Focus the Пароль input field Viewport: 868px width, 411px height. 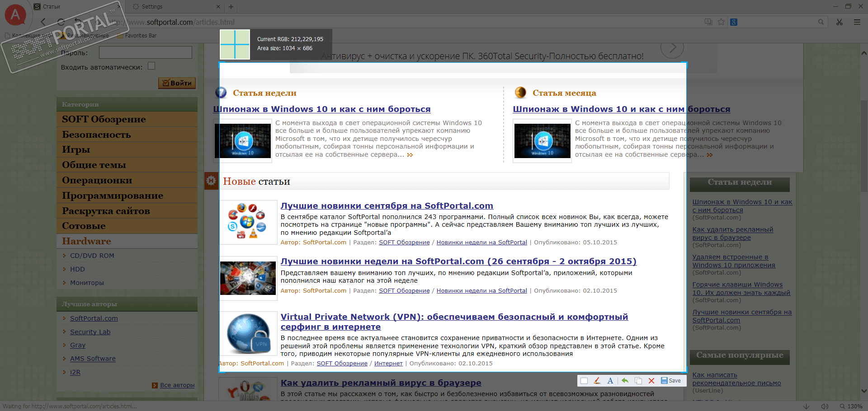(146, 52)
